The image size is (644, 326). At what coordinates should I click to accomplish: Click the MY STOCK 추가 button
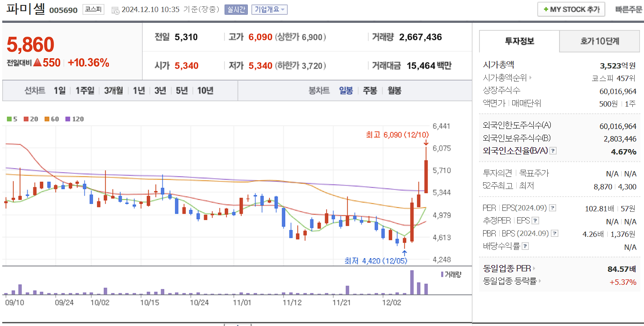click(571, 9)
